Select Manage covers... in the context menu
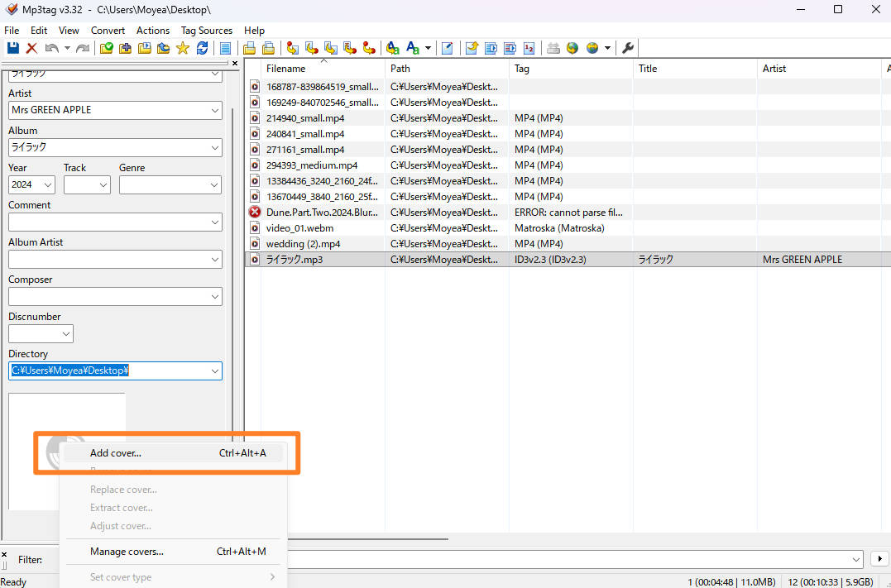891x588 pixels. pos(127,552)
